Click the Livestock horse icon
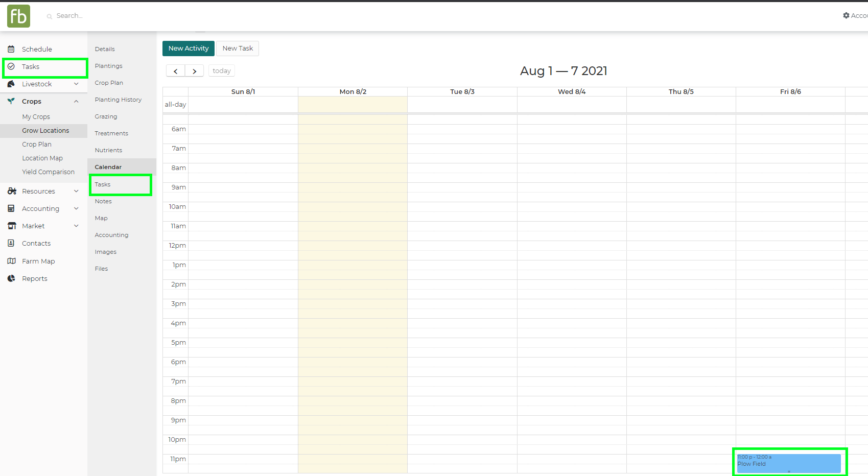Viewport: 868px width, 476px height. coord(11,84)
